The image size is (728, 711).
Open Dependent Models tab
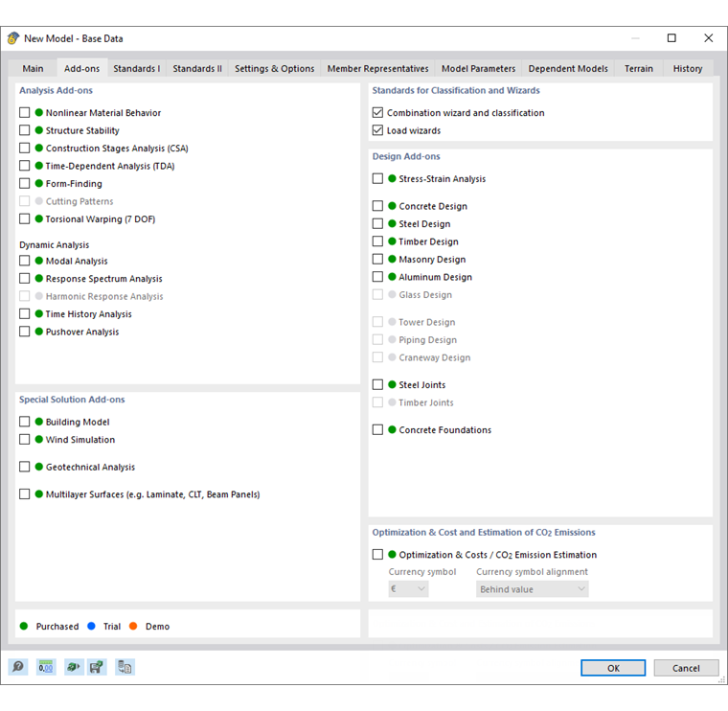(x=568, y=68)
